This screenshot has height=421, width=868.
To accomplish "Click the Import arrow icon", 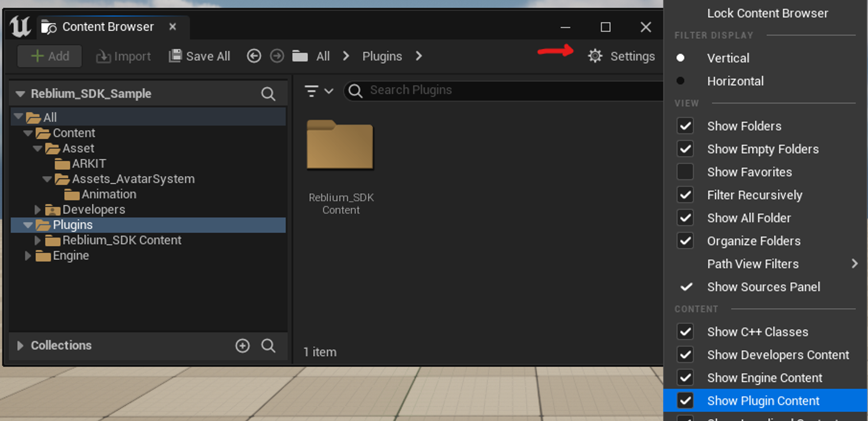I will (103, 56).
